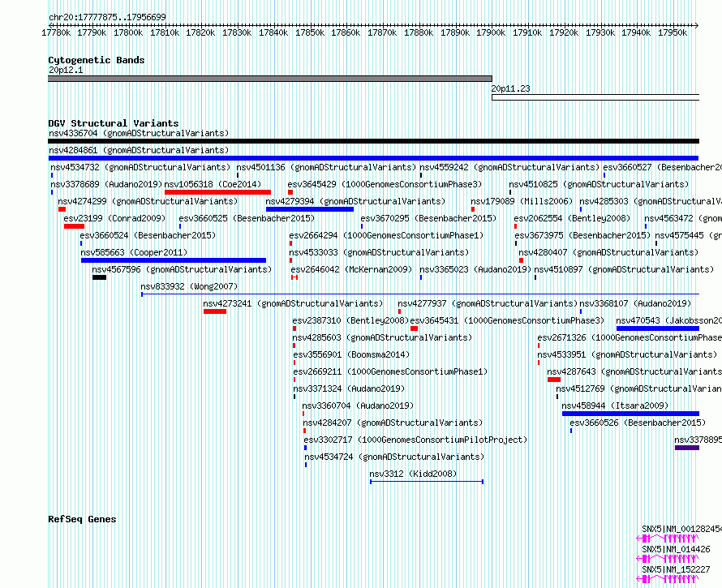Click the chr20:17777875..17956699 coordinate label
Screen dimensions: 722x588
pos(107,17)
